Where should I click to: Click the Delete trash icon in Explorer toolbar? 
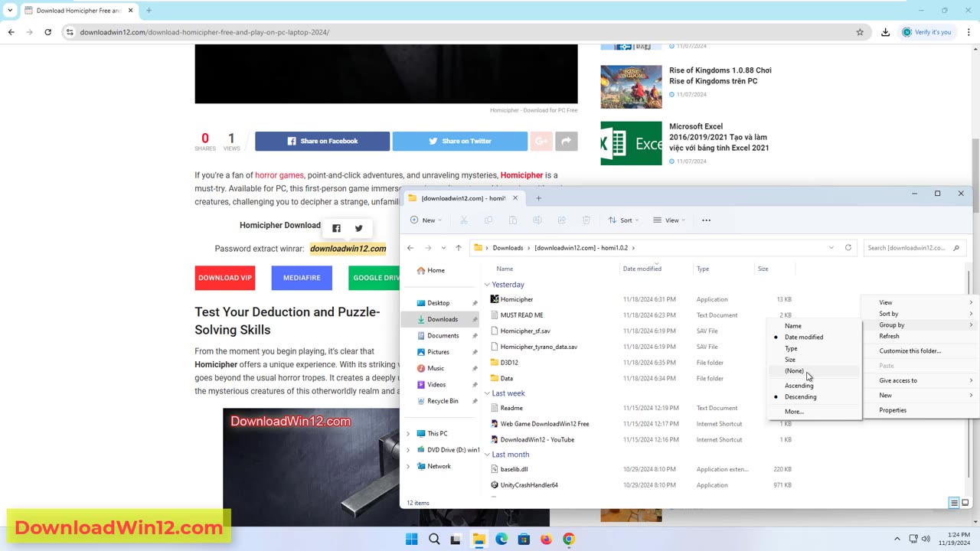(586, 220)
